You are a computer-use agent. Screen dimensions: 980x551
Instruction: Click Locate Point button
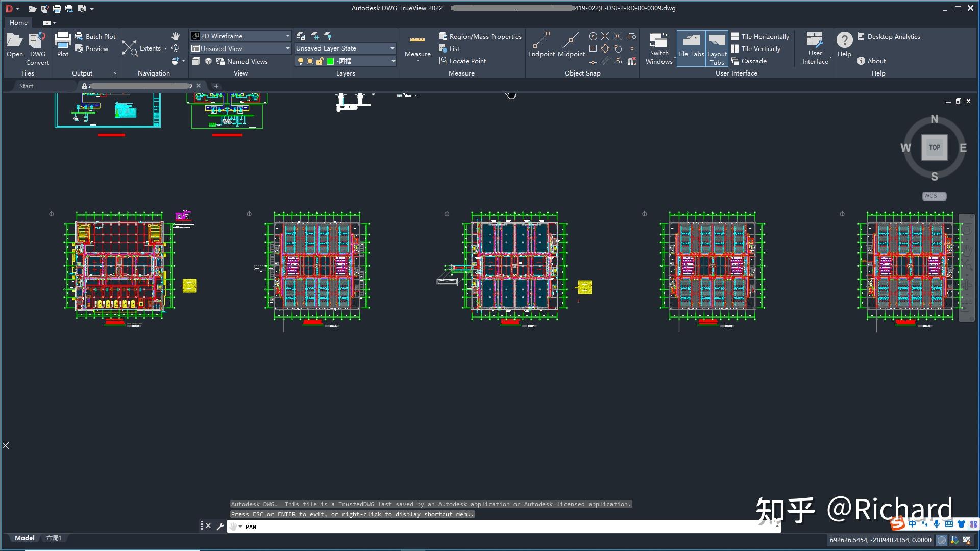(x=462, y=61)
